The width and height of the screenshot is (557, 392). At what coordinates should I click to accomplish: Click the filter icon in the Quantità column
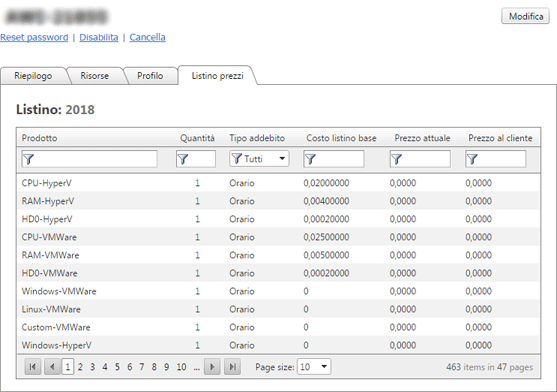point(183,159)
